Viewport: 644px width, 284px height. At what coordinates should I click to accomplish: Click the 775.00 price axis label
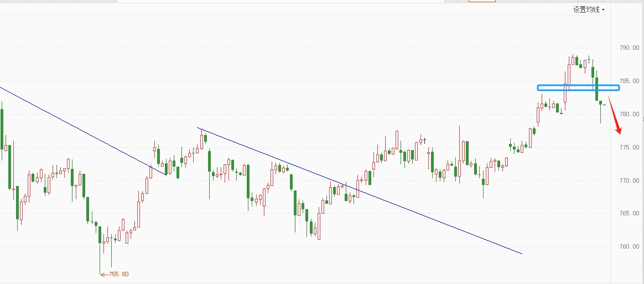point(629,147)
